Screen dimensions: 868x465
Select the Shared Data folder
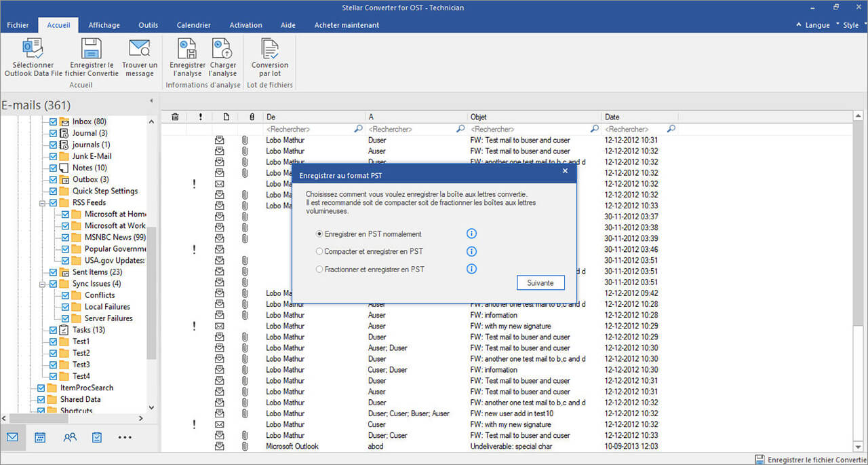pos(80,399)
